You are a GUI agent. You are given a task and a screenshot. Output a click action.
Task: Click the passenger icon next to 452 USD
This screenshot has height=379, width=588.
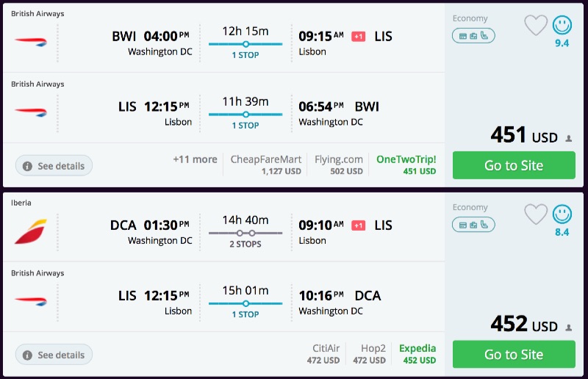568,327
